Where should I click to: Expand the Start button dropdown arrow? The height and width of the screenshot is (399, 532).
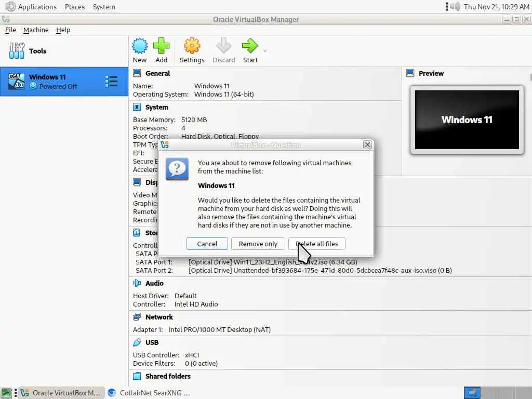coord(265,51)
